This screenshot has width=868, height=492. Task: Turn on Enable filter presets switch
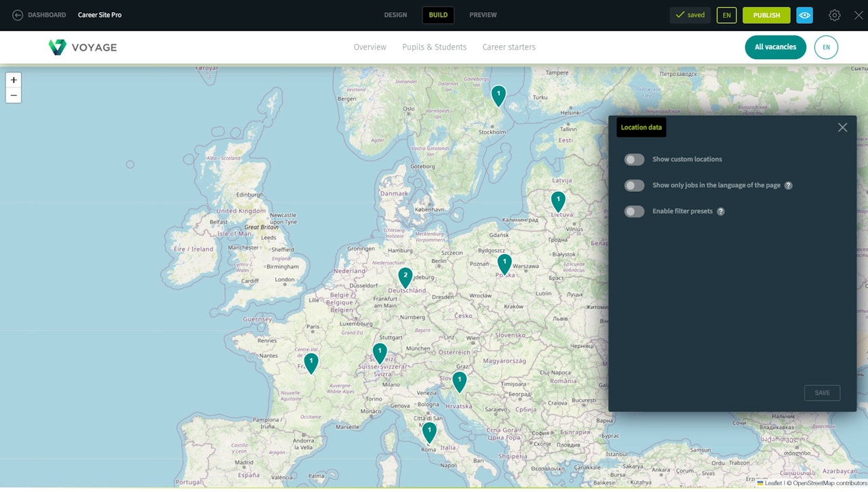click(x=634, y=211)
